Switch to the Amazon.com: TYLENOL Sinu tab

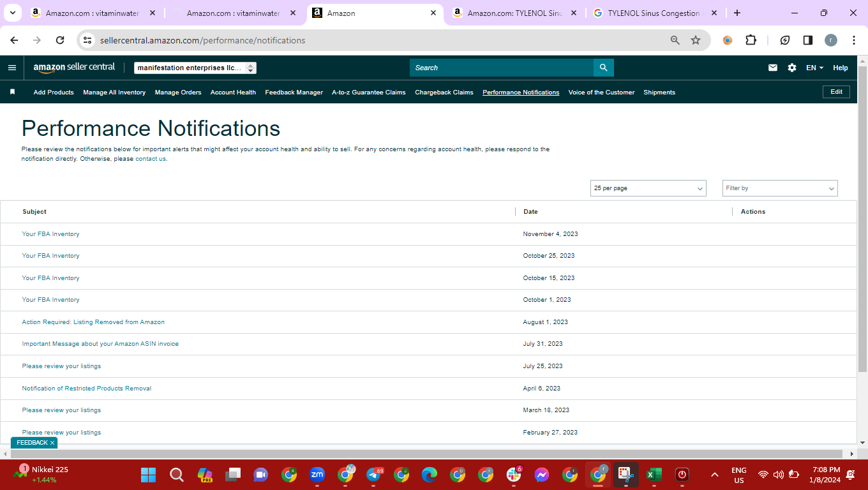coord(514,13)
